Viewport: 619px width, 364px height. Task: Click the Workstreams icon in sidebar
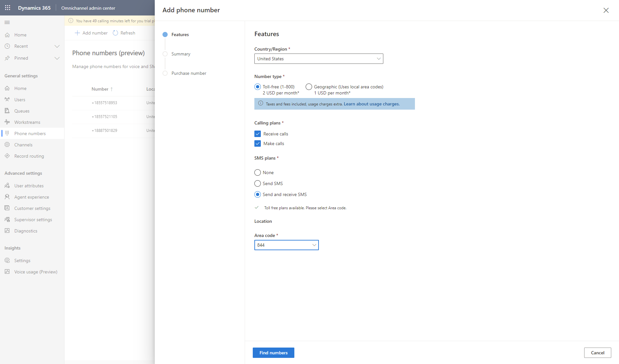point(7,122)
